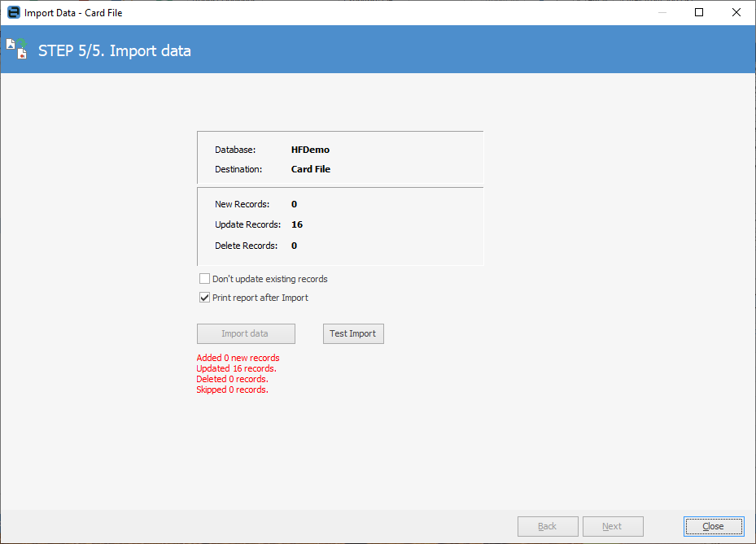Click the 'Update Records:' label
This screenshot has height=544, width=756.
(x=248, y=224)
